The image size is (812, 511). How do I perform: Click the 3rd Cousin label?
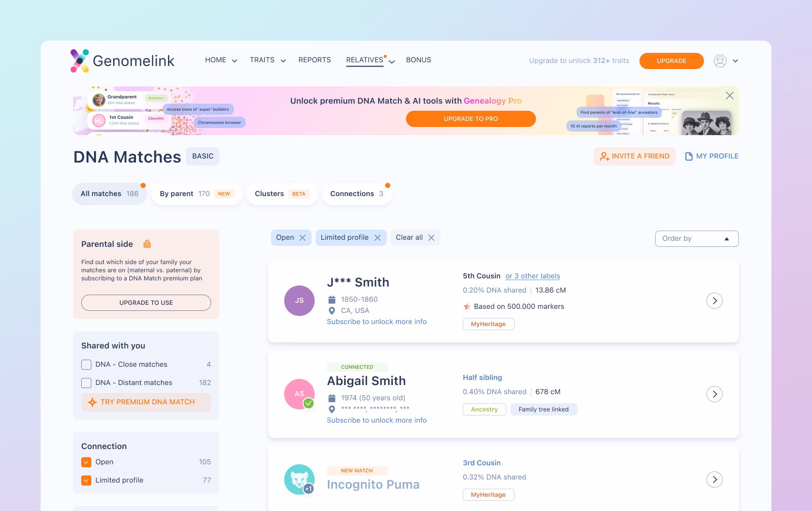coord(482,463)
